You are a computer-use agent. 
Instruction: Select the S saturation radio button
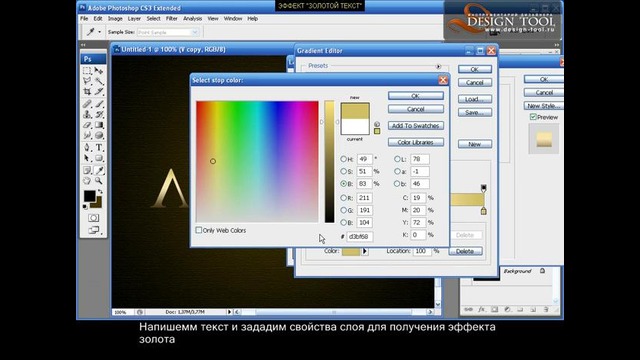[x=343, y=171]
